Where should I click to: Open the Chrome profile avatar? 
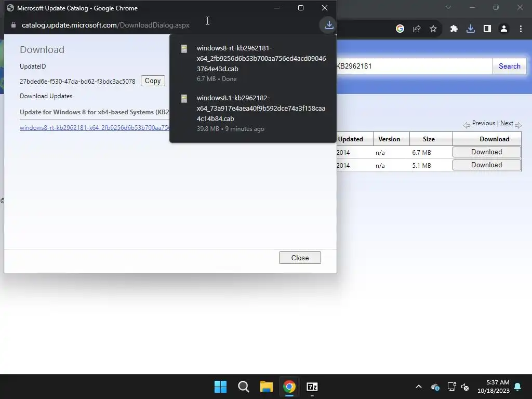(504, 29)
